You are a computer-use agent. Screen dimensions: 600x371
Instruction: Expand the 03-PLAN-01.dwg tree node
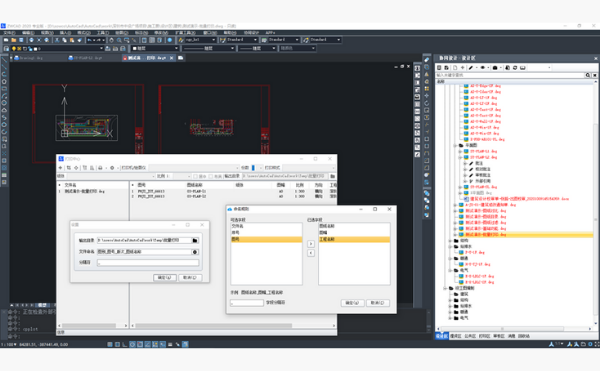[460, 151]
